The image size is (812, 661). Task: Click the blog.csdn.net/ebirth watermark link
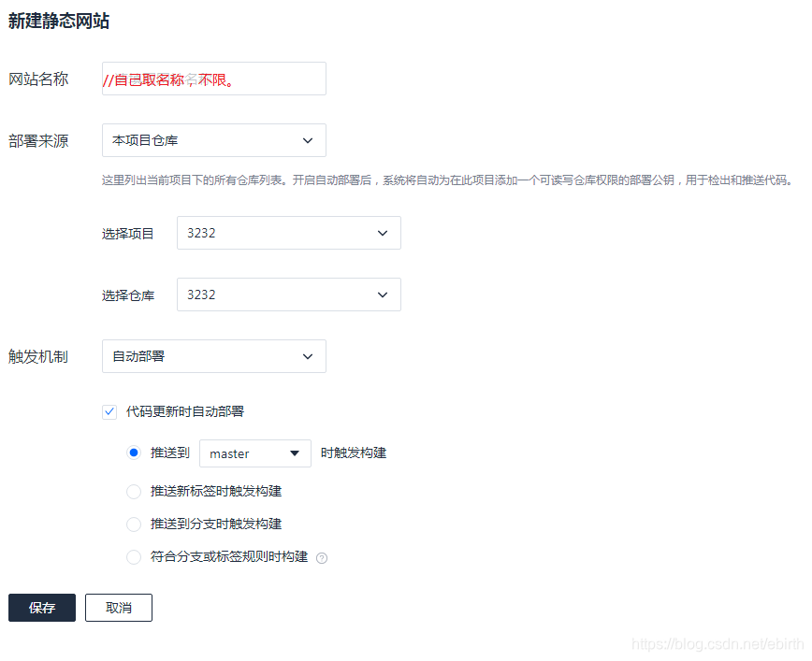coord(718,644)
